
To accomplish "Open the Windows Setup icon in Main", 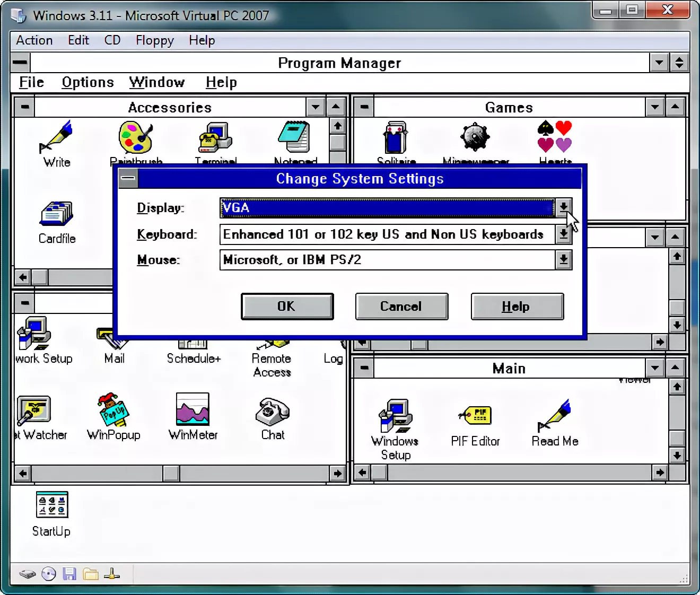I will click(x=396, y=416).
